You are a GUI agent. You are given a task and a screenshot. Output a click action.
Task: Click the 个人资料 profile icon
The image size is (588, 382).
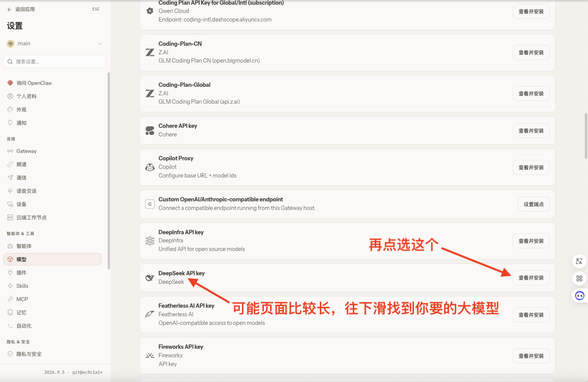pyautogui.click(x=10, y=96)
